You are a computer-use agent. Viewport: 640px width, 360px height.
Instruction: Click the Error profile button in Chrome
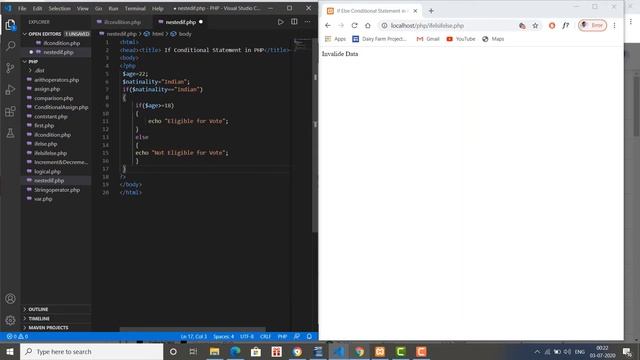[x=592, y=25]
